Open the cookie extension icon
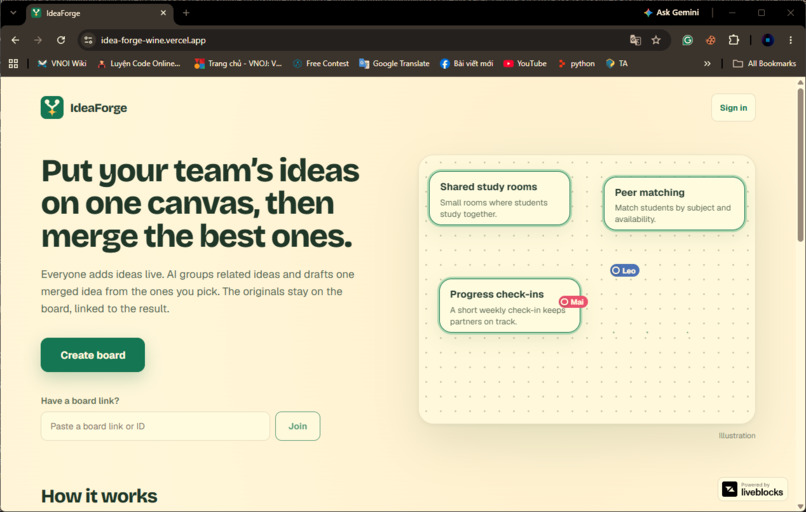The image size is (806, 512). coord(710,40)
